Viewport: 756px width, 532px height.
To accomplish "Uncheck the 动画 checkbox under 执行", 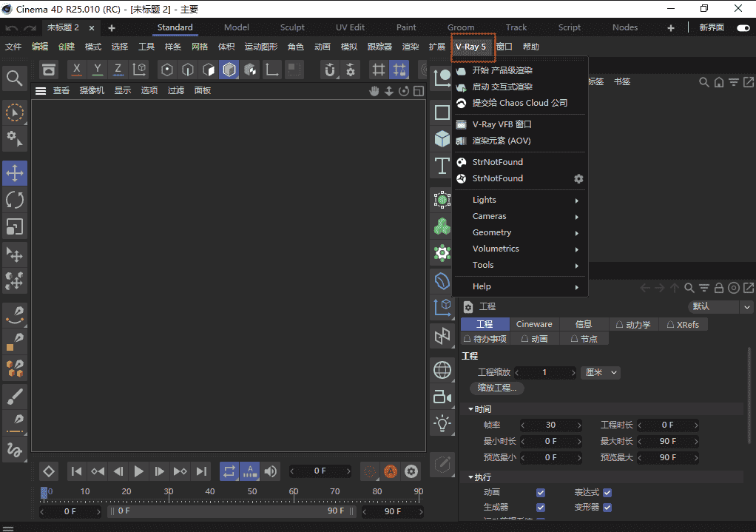I will (x=541, y=492).
